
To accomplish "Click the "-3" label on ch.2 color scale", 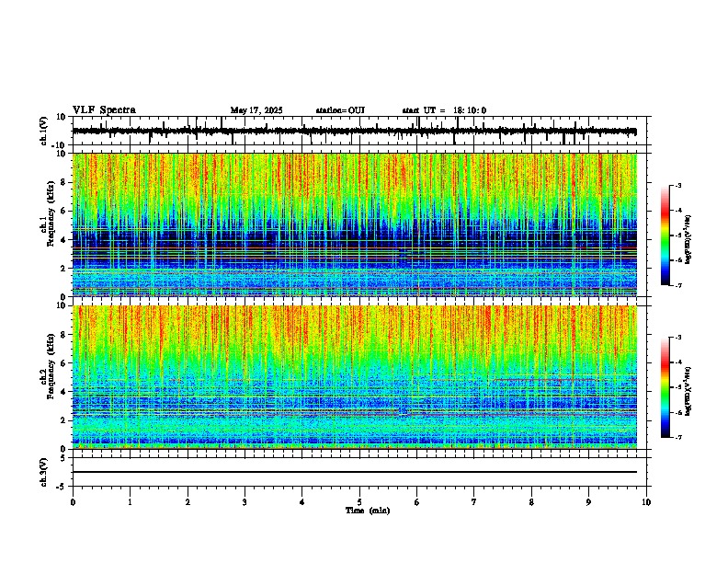I will point(678,338).
